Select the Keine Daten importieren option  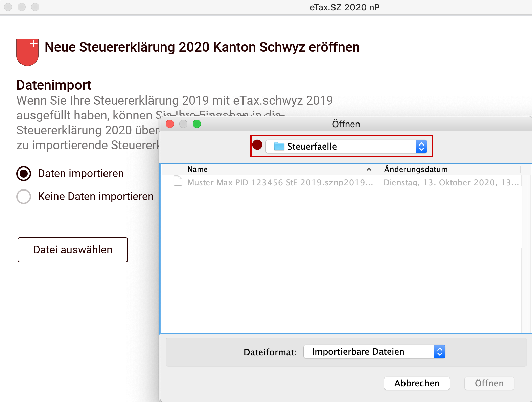[x=24, y=196]
